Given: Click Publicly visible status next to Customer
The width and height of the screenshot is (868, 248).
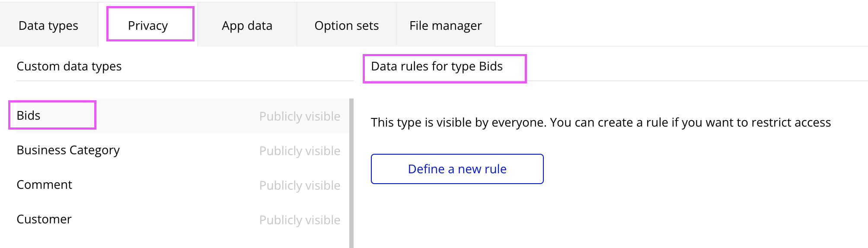Looking at the screenshot, I should 300,220.
